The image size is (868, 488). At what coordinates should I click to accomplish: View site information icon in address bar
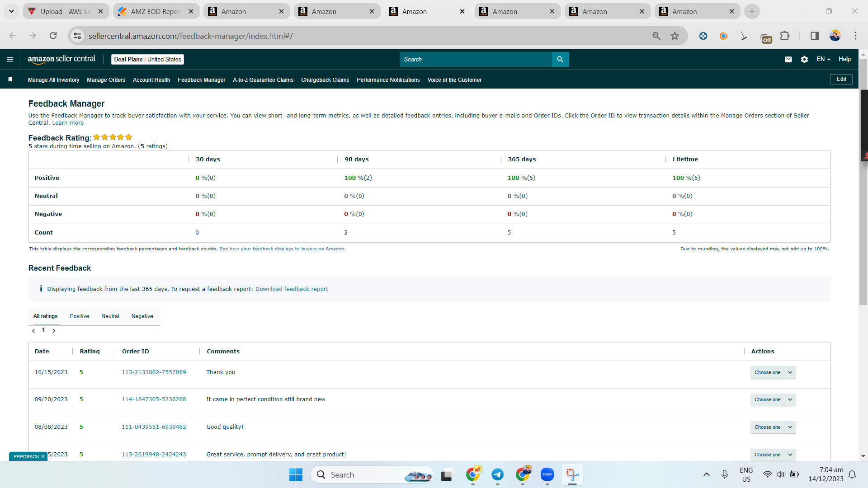[78, 36]
